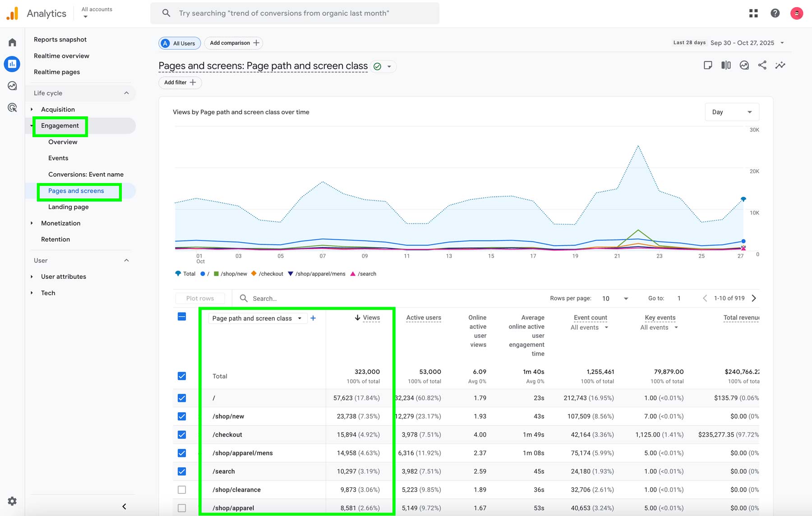Click the Add filter button

pos(180,83)
